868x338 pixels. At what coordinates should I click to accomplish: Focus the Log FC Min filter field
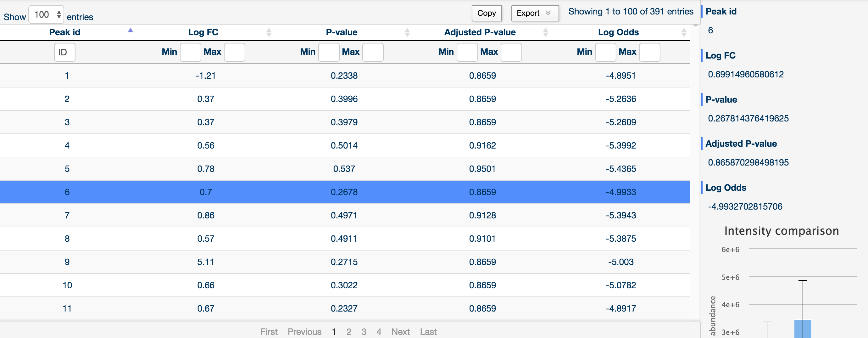190,52
